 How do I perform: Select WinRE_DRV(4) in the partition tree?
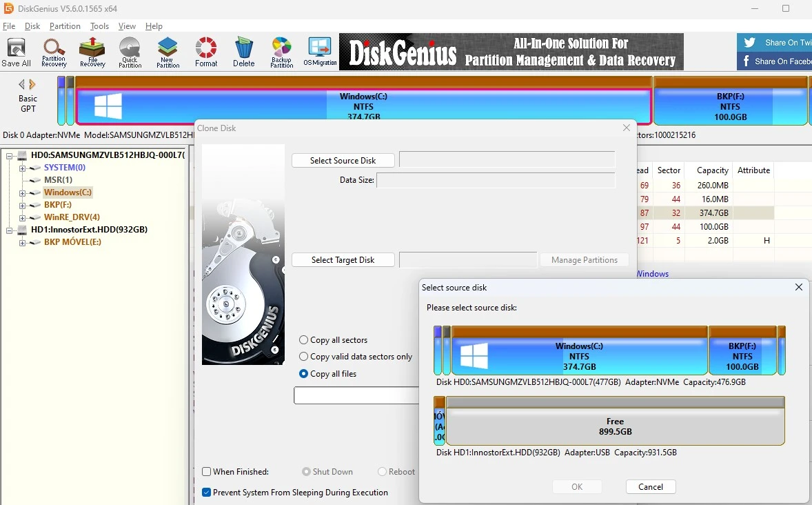click(x=72, y=217)
